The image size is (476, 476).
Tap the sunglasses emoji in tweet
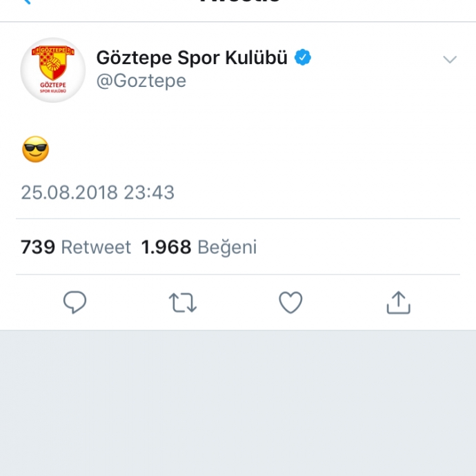[x=35, y=149]
